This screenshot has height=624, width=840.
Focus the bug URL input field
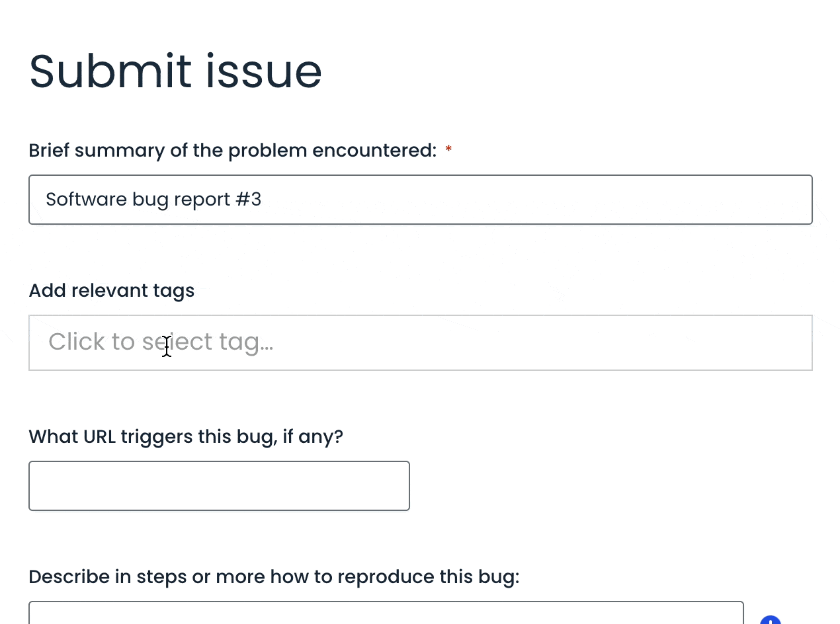click(x=219, y=486)
